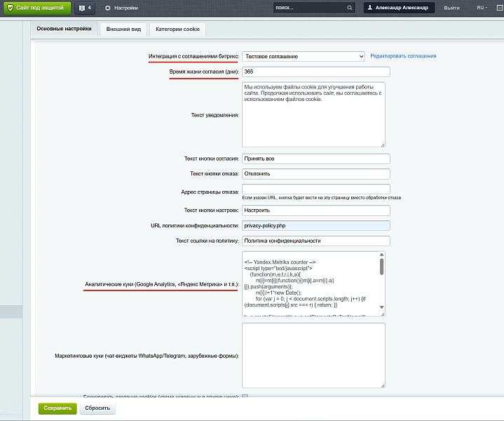Click the consent lifetime field with 365

point(316,72)
